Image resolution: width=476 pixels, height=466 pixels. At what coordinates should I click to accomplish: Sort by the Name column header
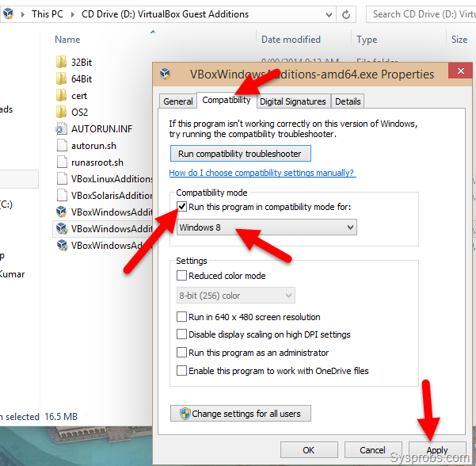67,40
